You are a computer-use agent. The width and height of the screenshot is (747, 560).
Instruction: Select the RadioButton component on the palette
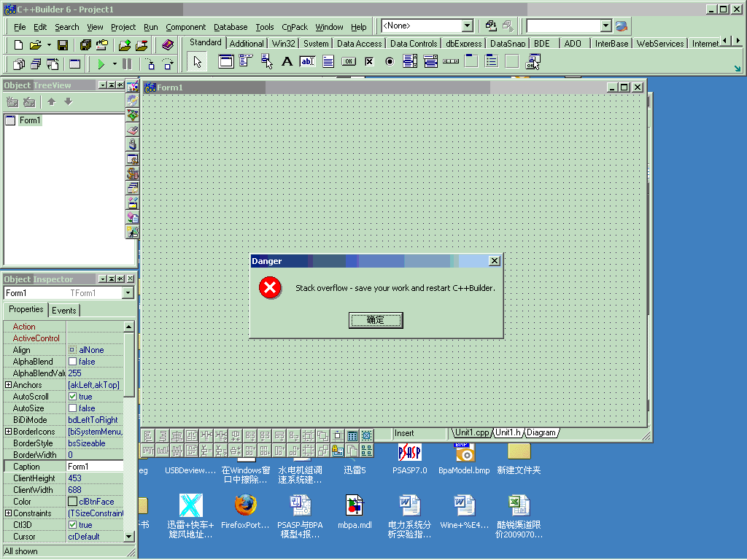(390, 62)
